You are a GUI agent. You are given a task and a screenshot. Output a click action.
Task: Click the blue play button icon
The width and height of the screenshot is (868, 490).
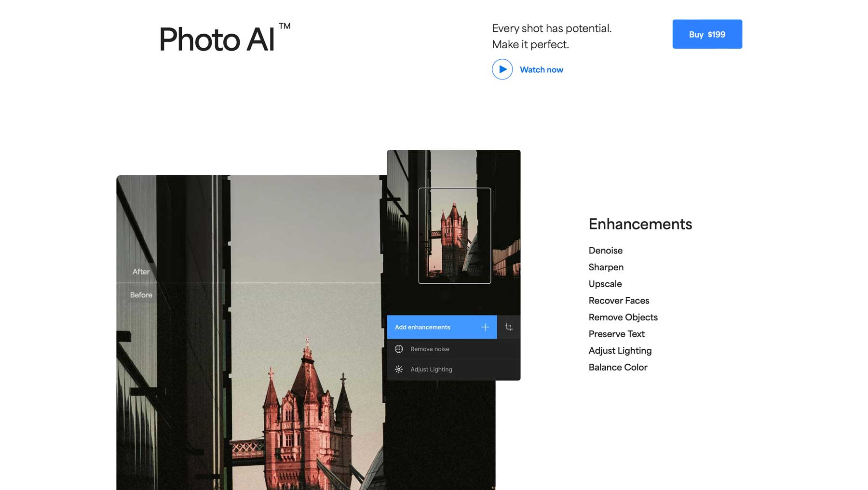point(502,69)
